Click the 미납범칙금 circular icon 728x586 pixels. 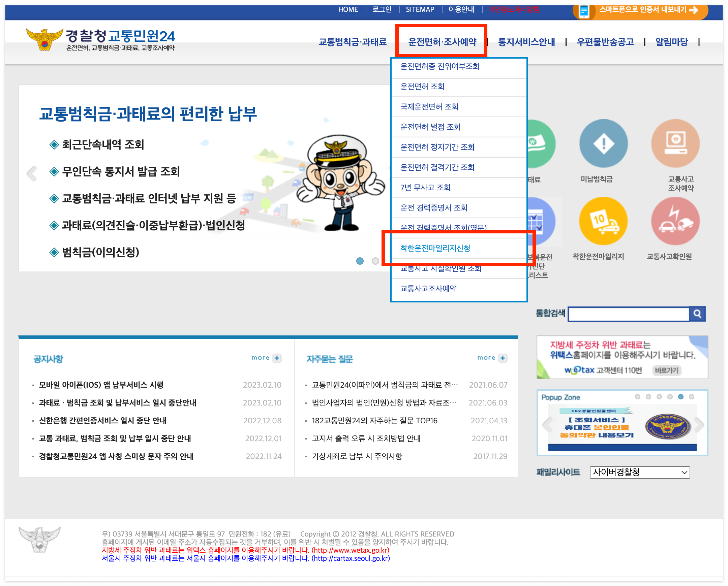click(x=603, y=144)
